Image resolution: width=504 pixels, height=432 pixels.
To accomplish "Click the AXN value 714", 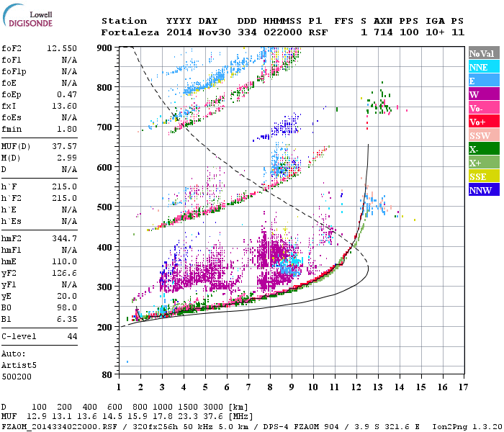I will point(383,32).
